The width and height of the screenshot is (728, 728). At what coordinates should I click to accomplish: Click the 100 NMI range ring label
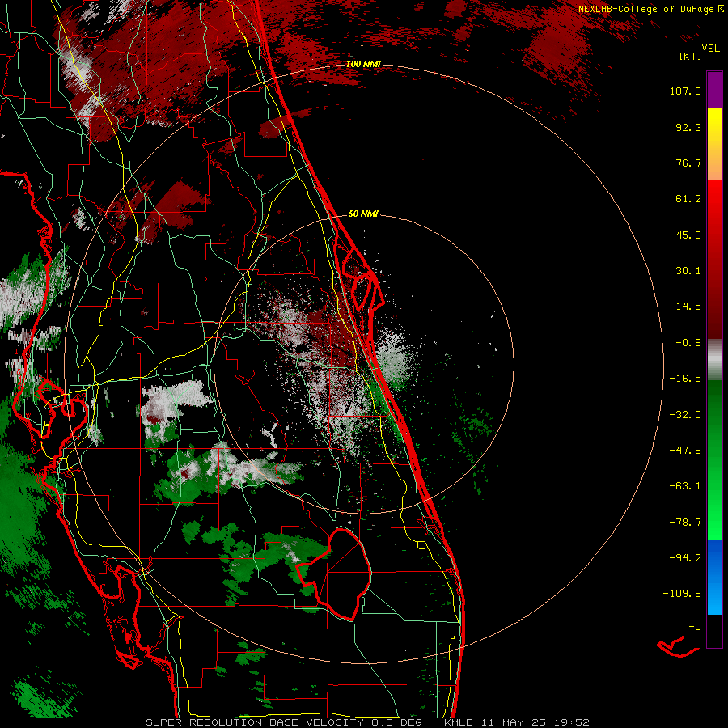pos(363,64)
